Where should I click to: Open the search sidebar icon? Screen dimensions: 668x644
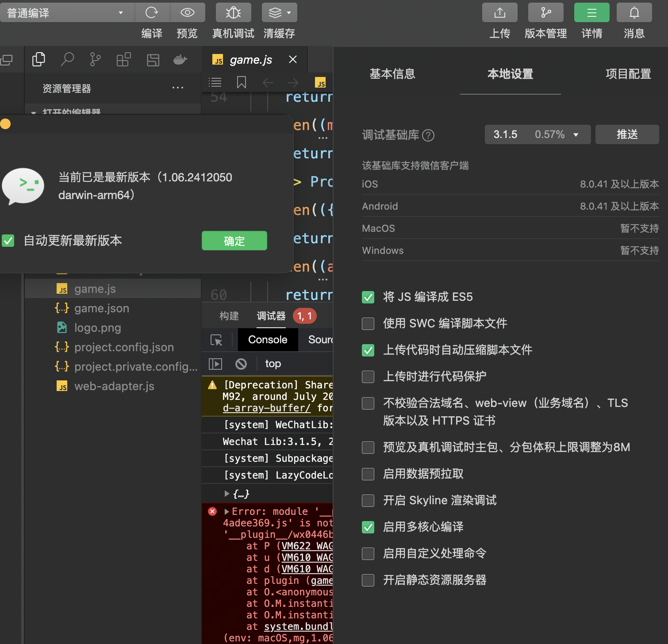pyautogui.click(x=67, y=59)
